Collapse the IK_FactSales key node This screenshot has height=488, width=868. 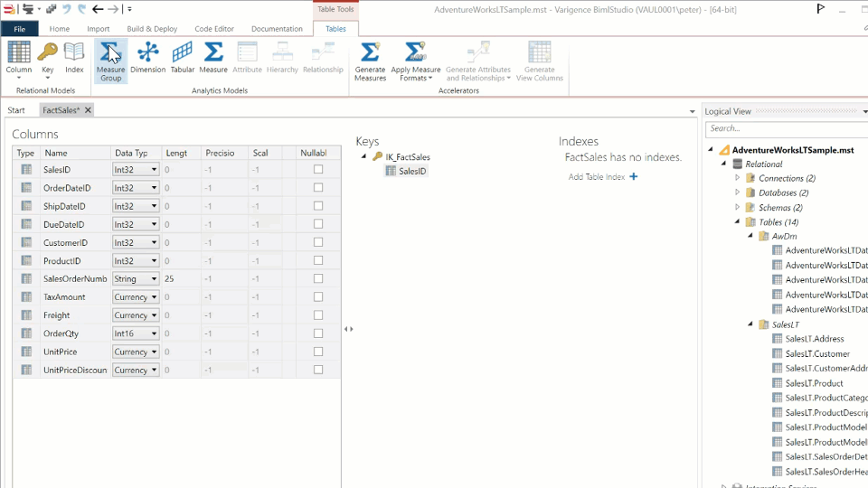point(363,156)
